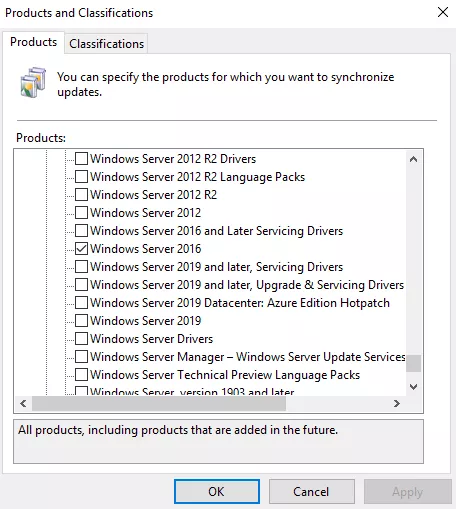This screenshot has height=509, width=456.
Task: Click the Cancel button
Action: tap(311, 491)
